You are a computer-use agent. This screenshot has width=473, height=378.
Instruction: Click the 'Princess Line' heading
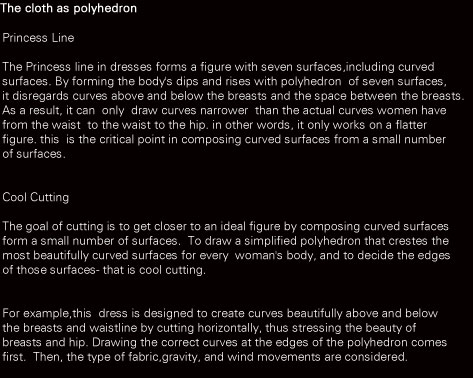coord(38,38)
